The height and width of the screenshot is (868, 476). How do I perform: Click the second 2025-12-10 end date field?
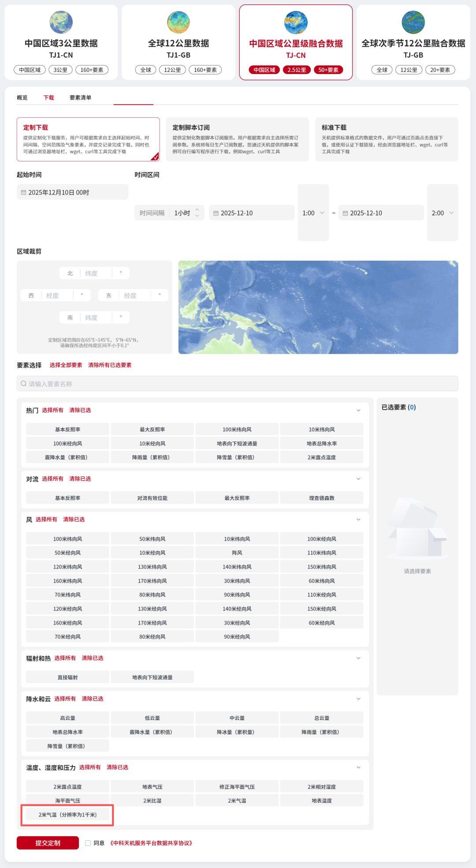pyautogui.click(x=381, y=213)
